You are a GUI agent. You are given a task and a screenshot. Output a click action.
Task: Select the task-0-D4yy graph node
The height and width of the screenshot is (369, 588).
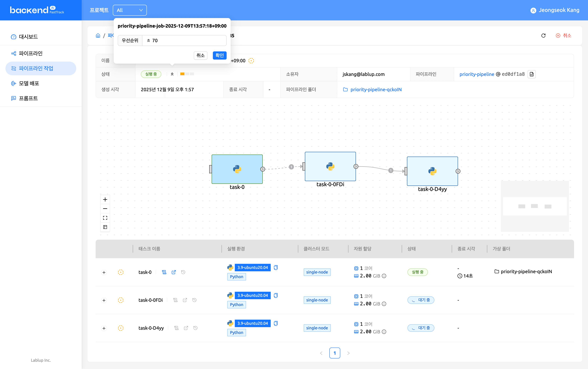pos(432,171)
